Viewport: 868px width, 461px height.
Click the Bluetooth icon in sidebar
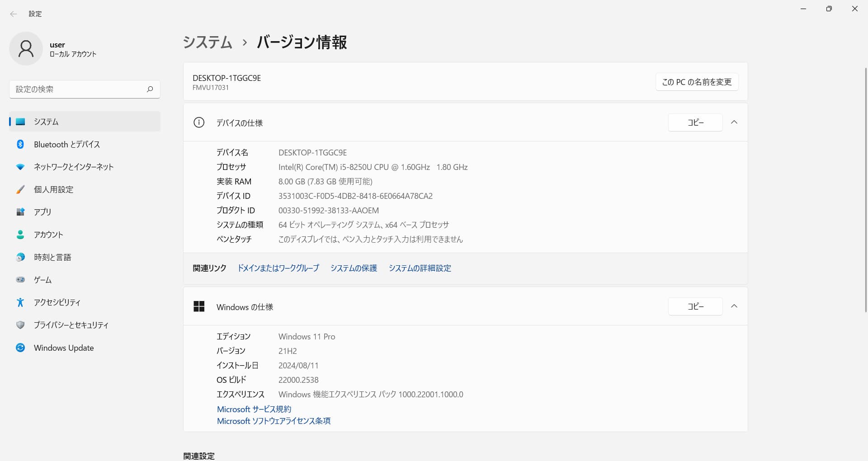[x=20, y=144]
